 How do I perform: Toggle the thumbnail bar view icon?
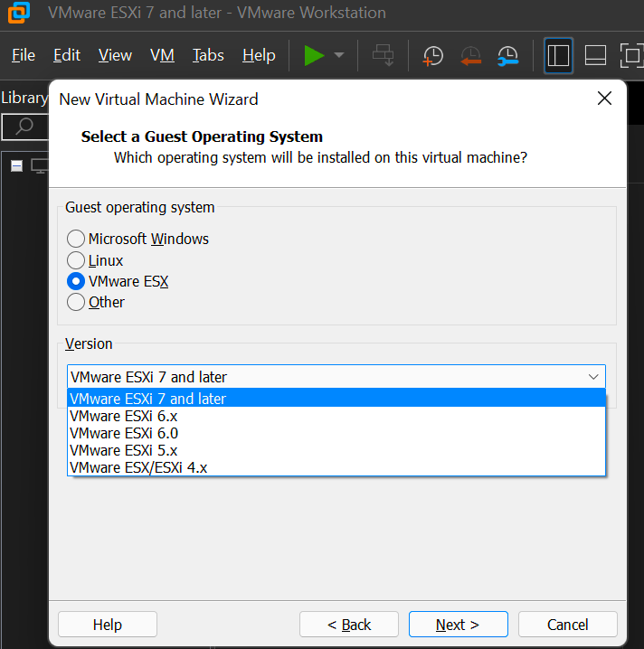coord(595,55)
